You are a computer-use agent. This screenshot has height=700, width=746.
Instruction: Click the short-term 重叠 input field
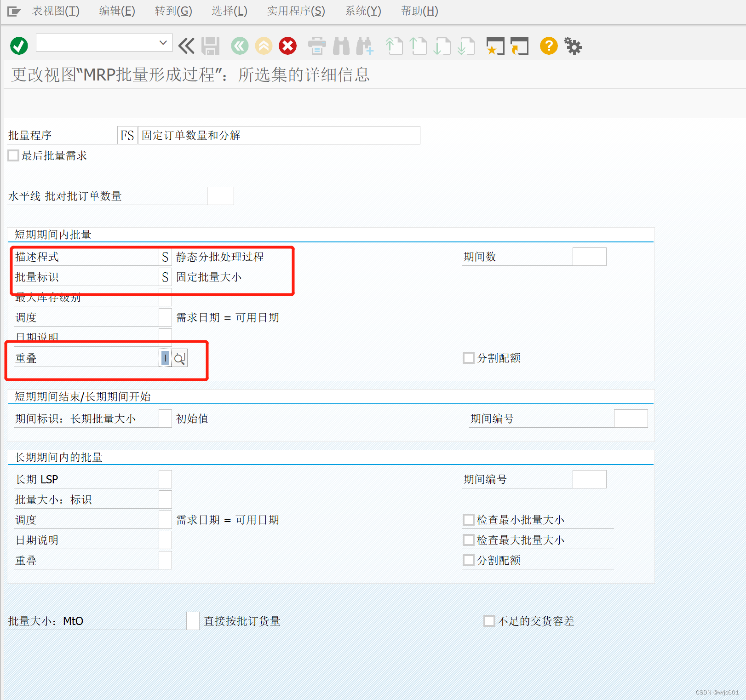(165, 358)
